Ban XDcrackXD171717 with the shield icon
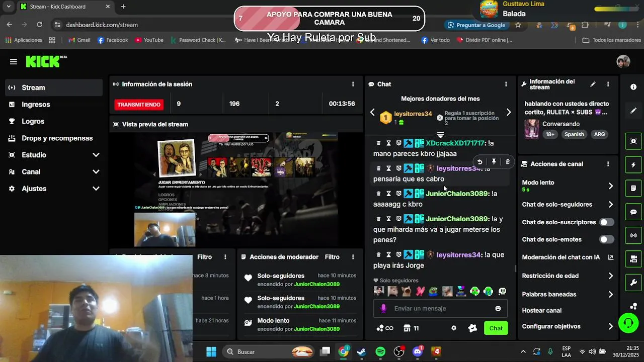The height and width of the screenshot is (362, 644). pyautogui.click(x=398, y=143)
